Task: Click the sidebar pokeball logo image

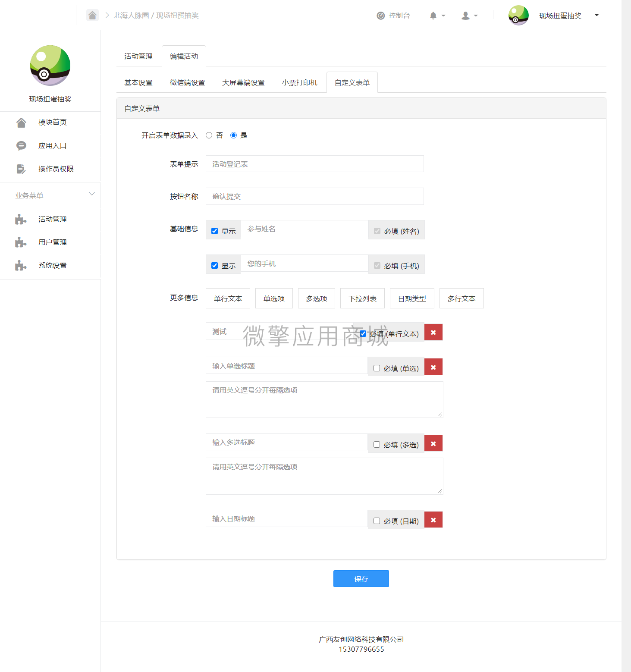Action: (x=50, y=66)
